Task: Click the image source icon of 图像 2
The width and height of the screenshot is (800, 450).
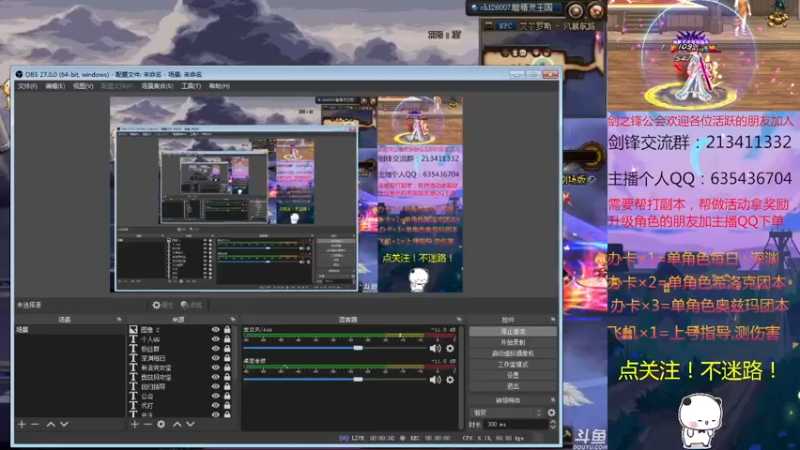Action: (x=133, y=330)
